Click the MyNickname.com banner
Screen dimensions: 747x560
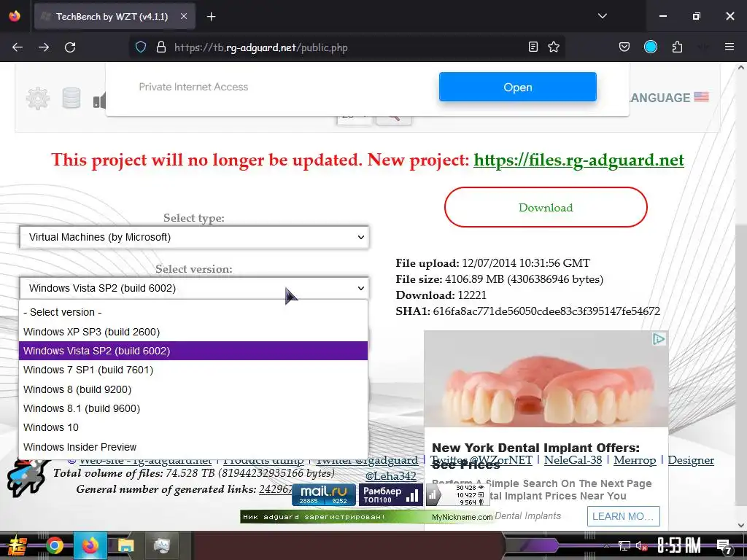(x=367, y=517)
